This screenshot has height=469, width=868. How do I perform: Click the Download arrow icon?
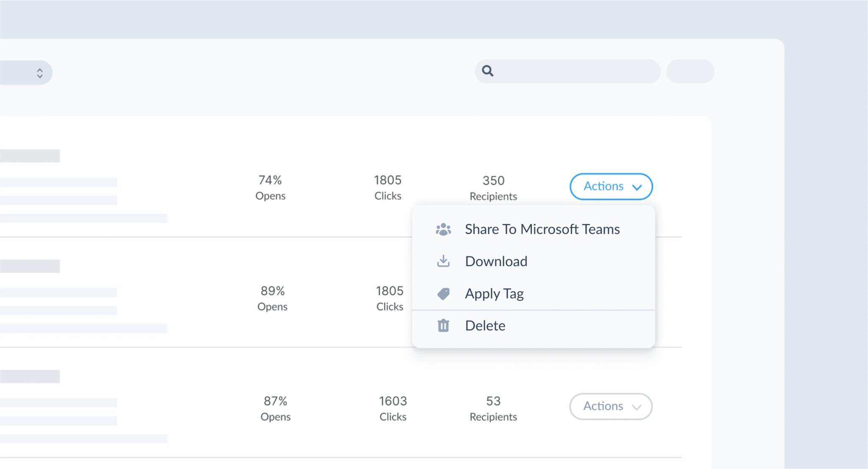tap(443, 261)
